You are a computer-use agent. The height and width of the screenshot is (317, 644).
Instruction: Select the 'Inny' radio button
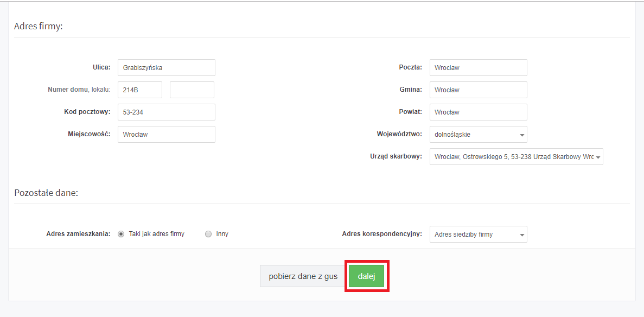click(208, 234)
